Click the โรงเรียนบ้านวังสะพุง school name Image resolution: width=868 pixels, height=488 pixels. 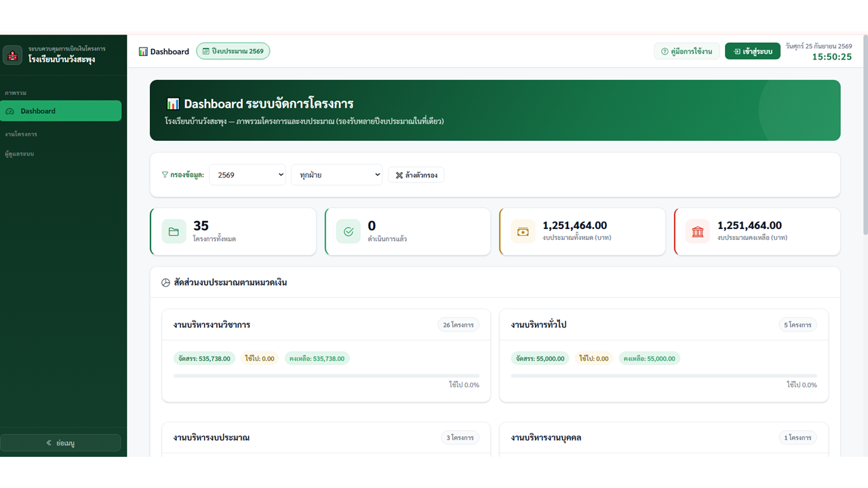tap(62, 60)
